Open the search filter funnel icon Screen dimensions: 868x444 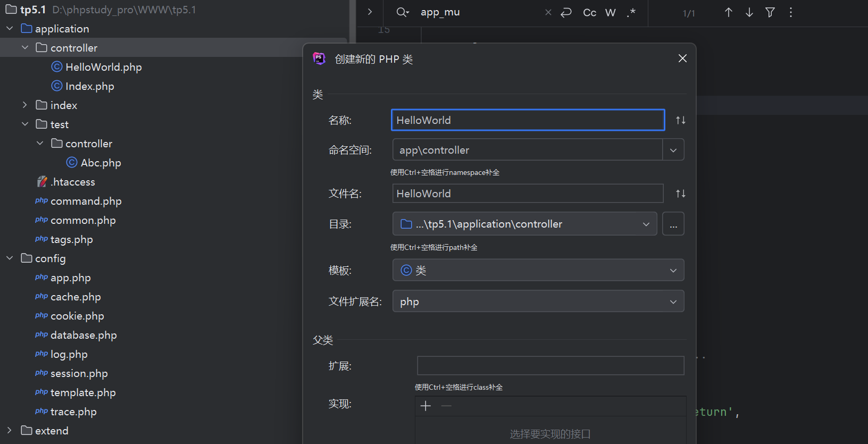770,12
